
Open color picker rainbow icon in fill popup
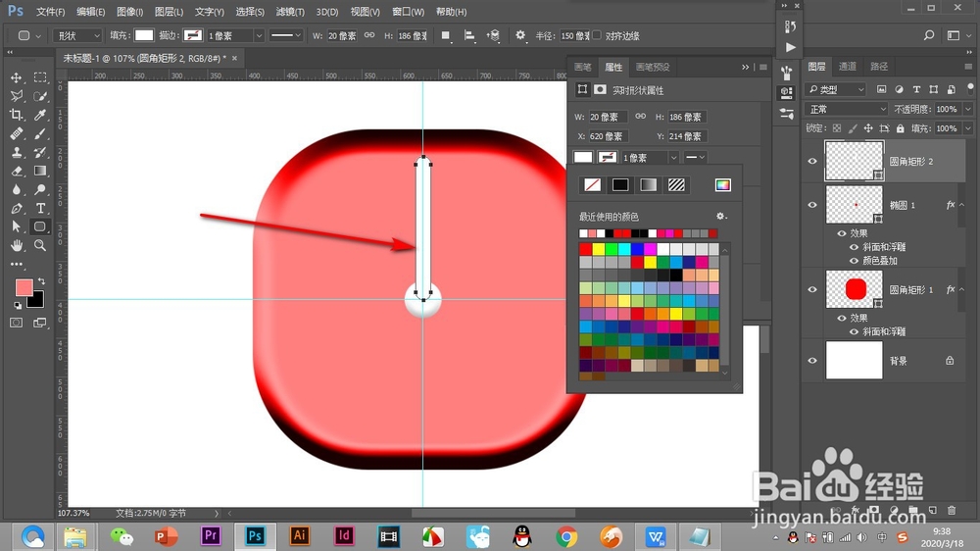tap(722, 185)
